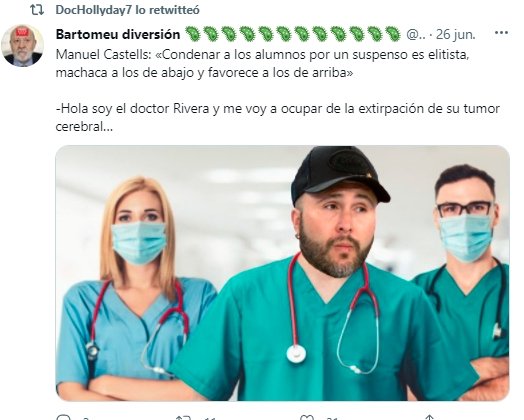Click the retweet arrows icon above the tweet
The height and width of the screenshot is (420, 524).
tap(37, 10)
